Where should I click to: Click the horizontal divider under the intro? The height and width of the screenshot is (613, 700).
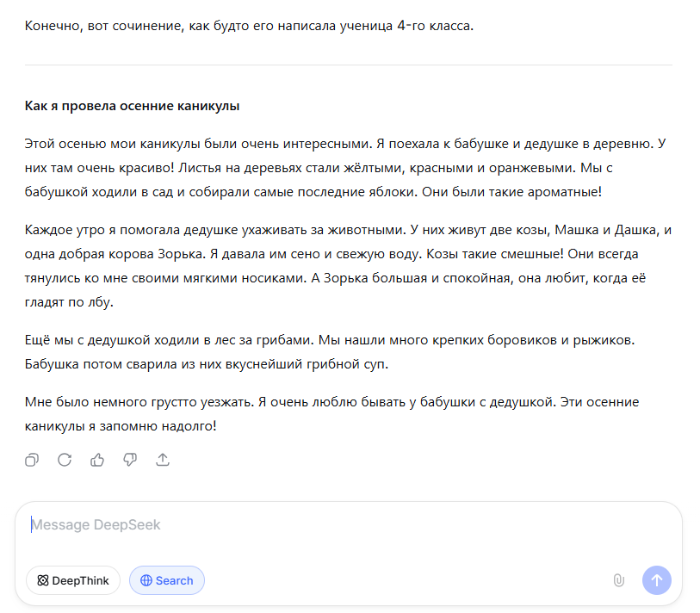[x=348, y=65]
